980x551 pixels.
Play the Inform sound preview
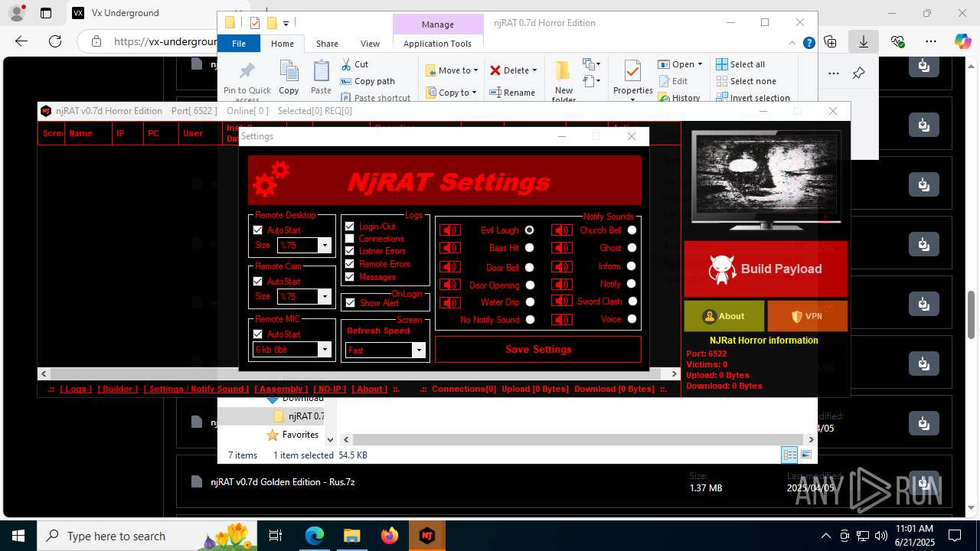[x=562, y=266]
